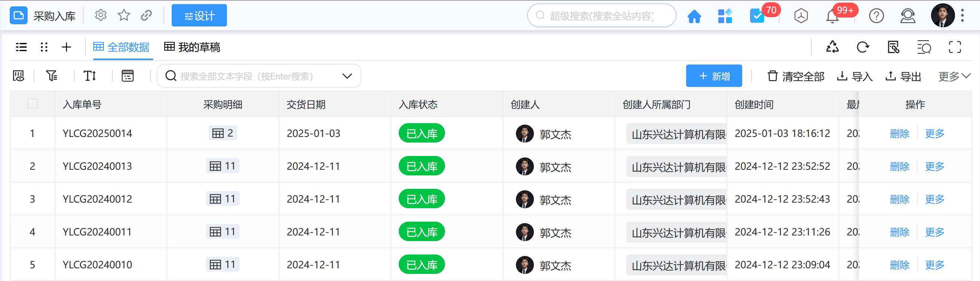Image resolution: width=980 pixels, height=281 pixels.
Task: Open the 采购明细 sub-table of row YLCG20240012
Action: (x=223, y=199)
